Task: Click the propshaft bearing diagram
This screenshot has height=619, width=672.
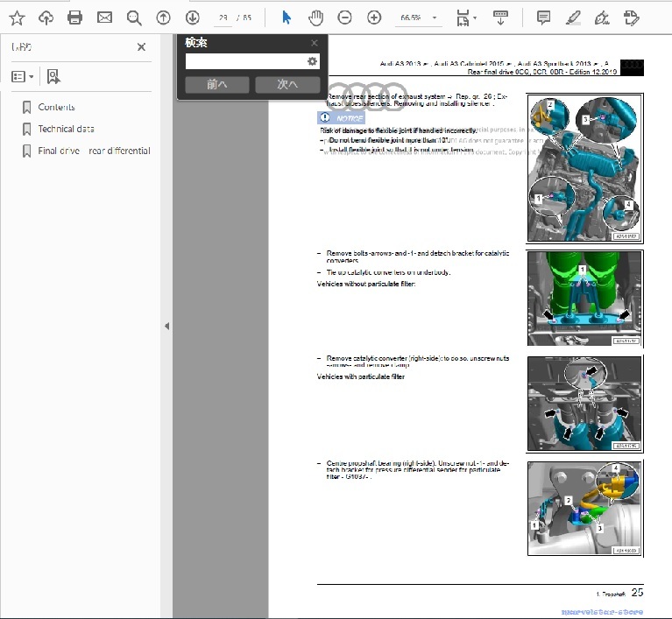Action: pyautogui.click(x=585, y=509)
